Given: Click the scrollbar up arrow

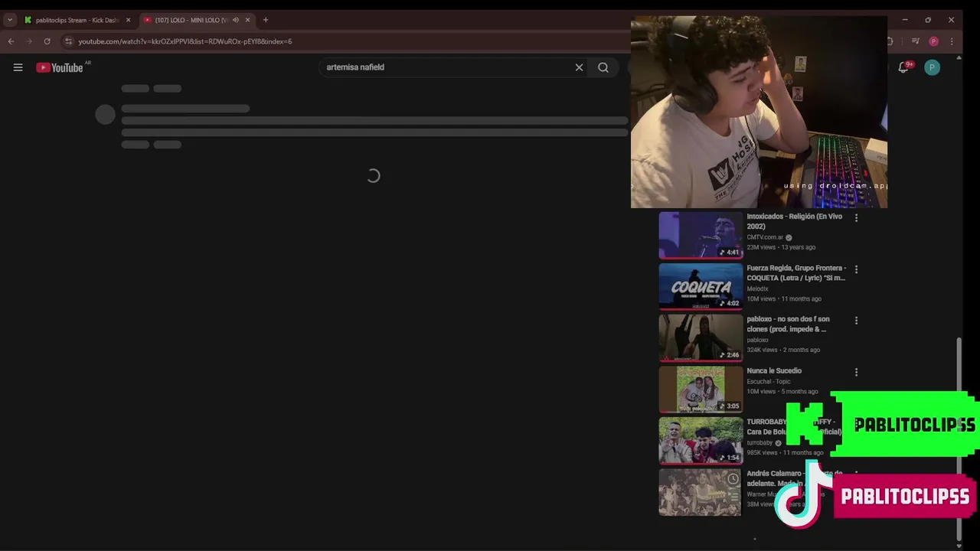Looking at the screenshot, I should 959,57.
